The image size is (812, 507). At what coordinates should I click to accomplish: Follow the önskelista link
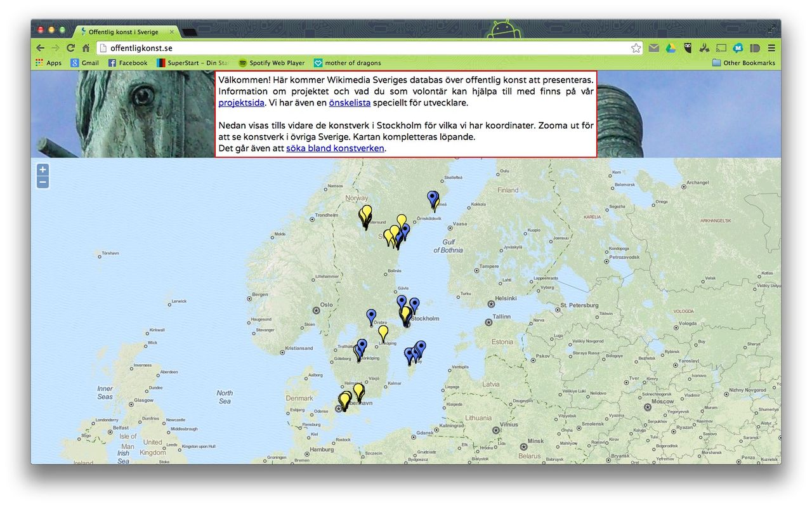coord(350,103)
